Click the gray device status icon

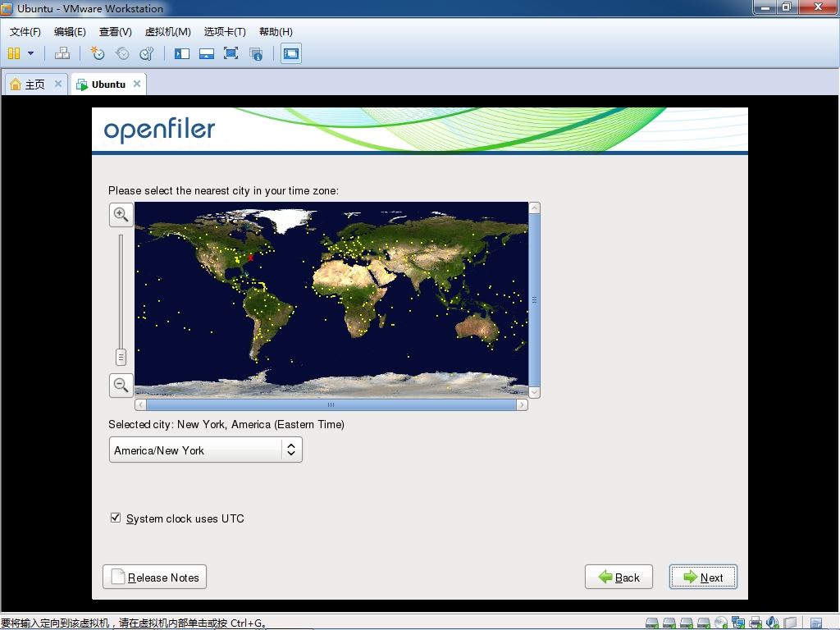point(790,623)
